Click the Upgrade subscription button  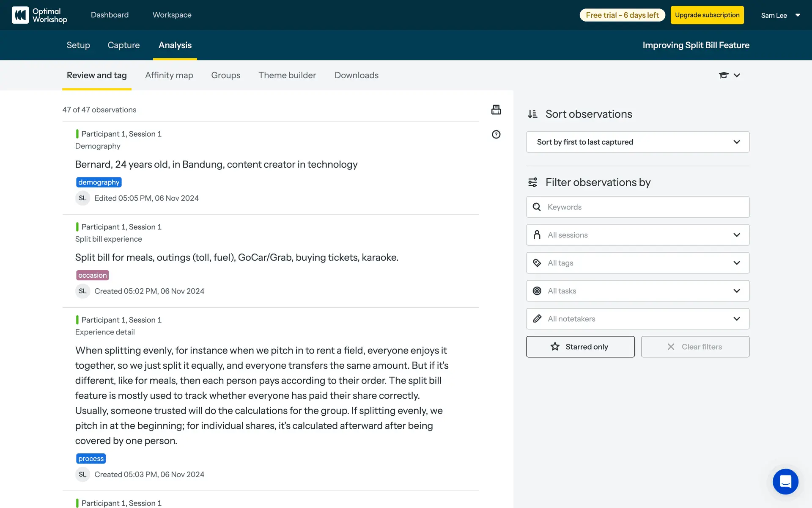coord(707,15)
